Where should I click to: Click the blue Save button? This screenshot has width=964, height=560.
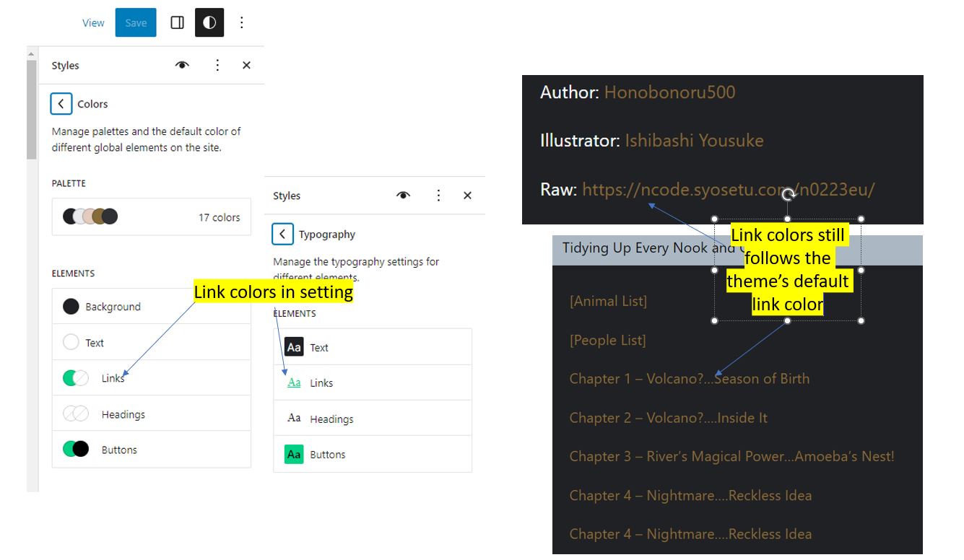(x=136, y=23)
